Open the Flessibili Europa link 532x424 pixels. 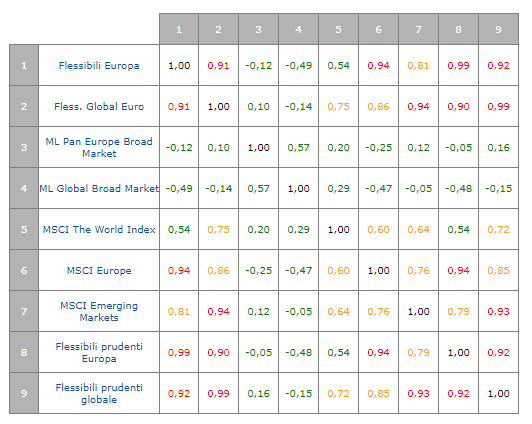pos(99,65)
